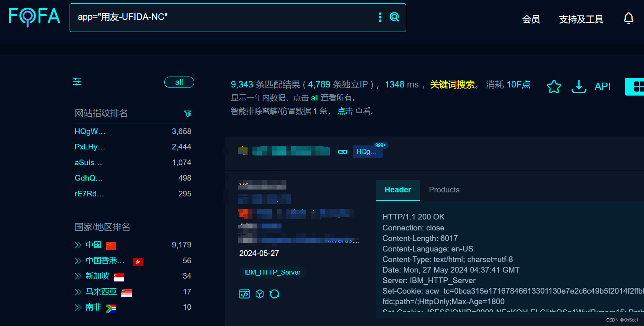
Task: Select the HTTP/1.1 200 OK line
Action: point(413,217)
